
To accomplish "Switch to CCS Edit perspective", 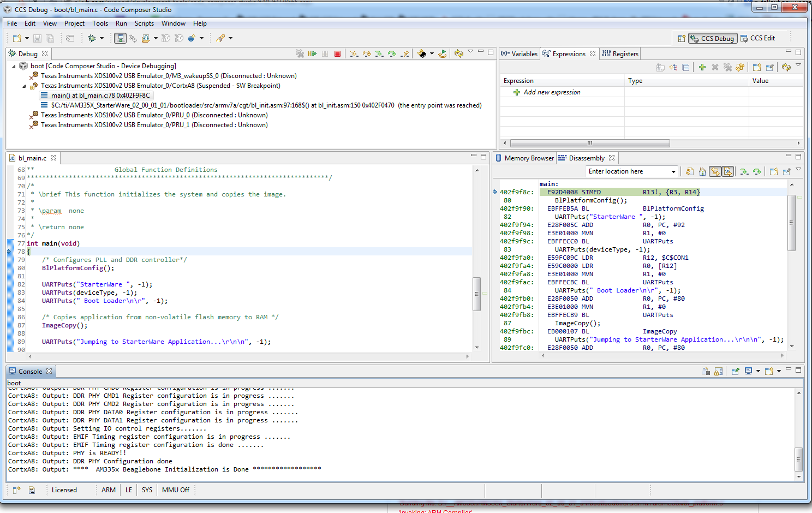I will coord(757,38).
